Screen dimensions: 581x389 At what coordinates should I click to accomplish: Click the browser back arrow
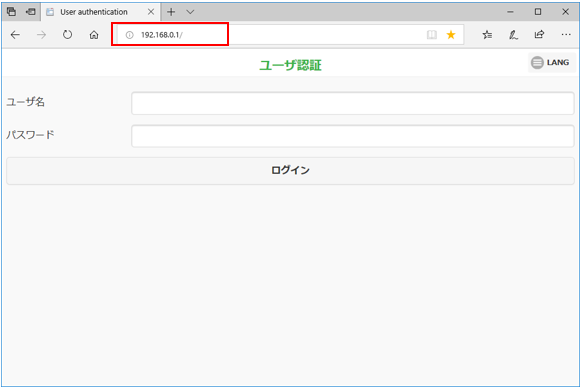(x=15, y=35)
